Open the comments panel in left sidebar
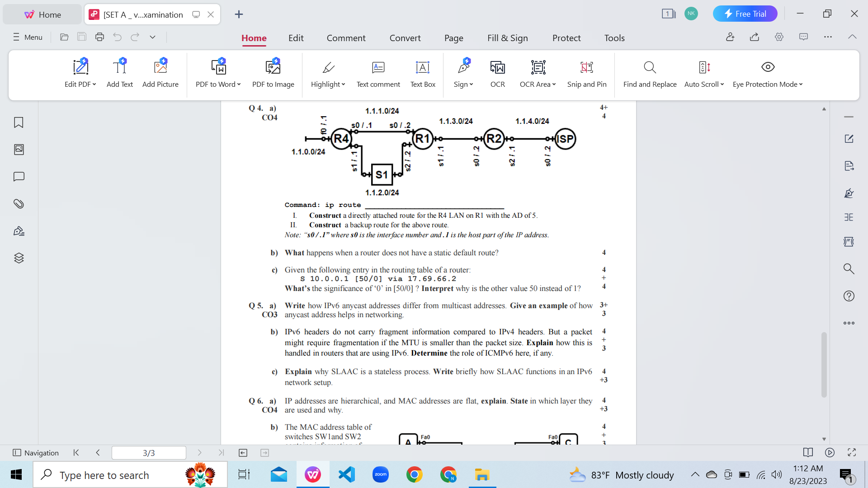Screen dimensions: 868x488 tap(19, 177)
